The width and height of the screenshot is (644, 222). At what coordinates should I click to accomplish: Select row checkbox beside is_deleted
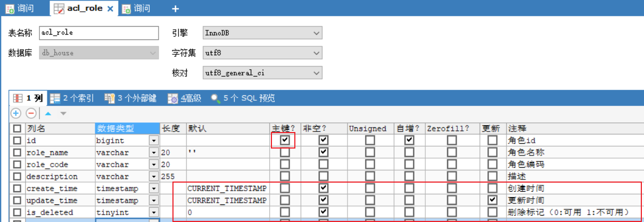pos(18,212)
